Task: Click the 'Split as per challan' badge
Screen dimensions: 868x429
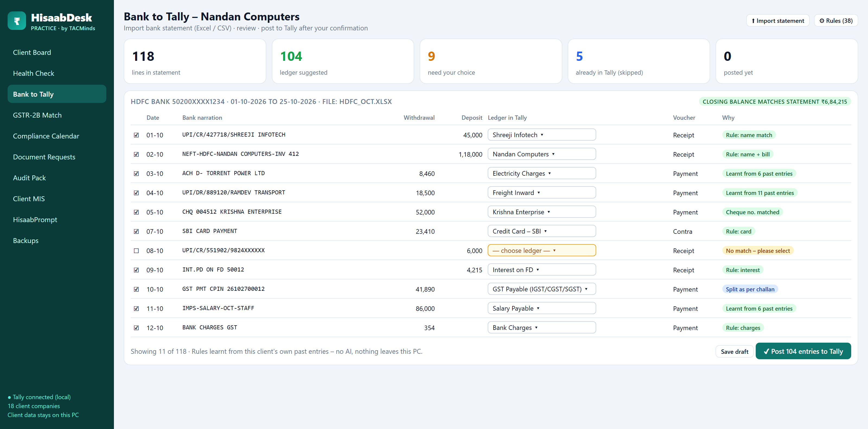Action: 750,289
